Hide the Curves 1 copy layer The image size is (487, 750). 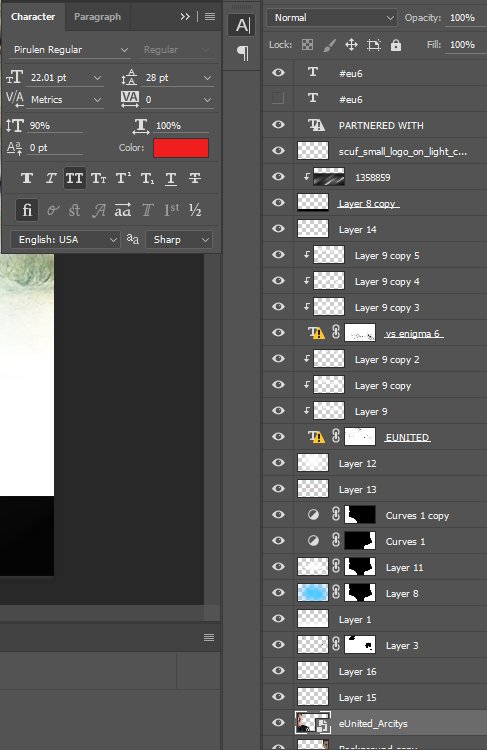[x=278, y=514]
